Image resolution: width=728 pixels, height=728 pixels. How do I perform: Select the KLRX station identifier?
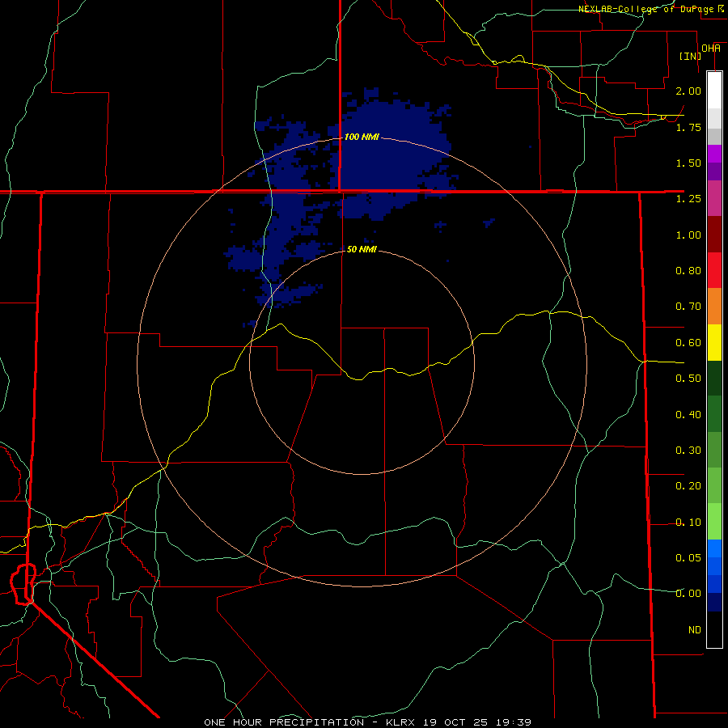400,722
